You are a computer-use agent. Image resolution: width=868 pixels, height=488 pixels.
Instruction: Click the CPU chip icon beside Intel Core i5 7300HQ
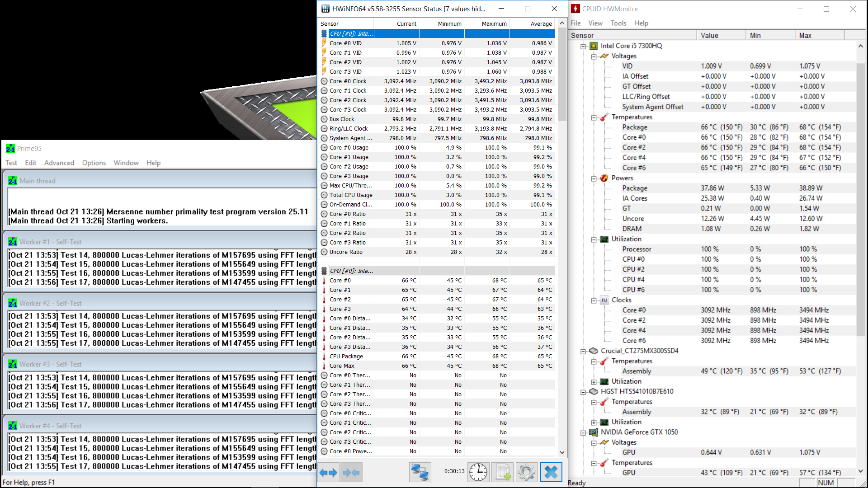594,46
